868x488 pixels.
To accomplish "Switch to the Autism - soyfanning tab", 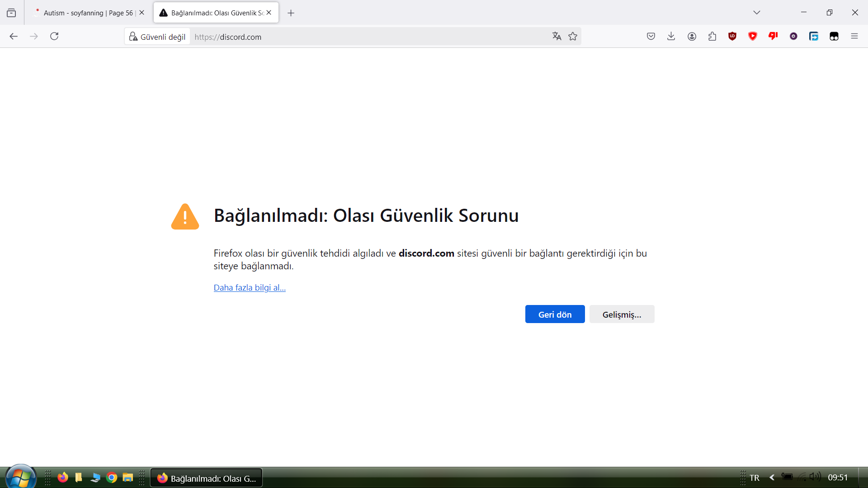I will pyautogui.click(x=88, y=13).
